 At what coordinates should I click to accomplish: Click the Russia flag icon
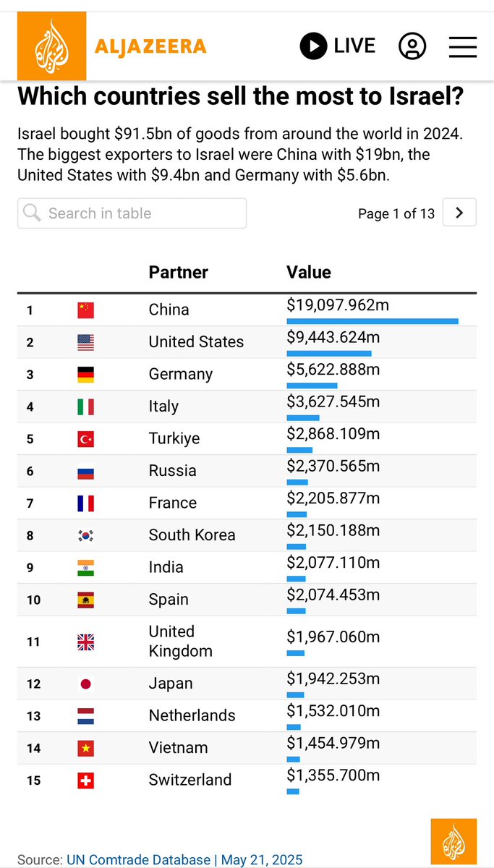(x=85, y=471)
